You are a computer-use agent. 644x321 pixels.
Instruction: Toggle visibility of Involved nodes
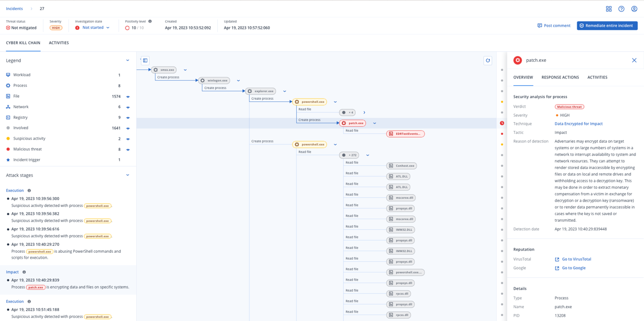pyautogui.click(x=128, y=129)
